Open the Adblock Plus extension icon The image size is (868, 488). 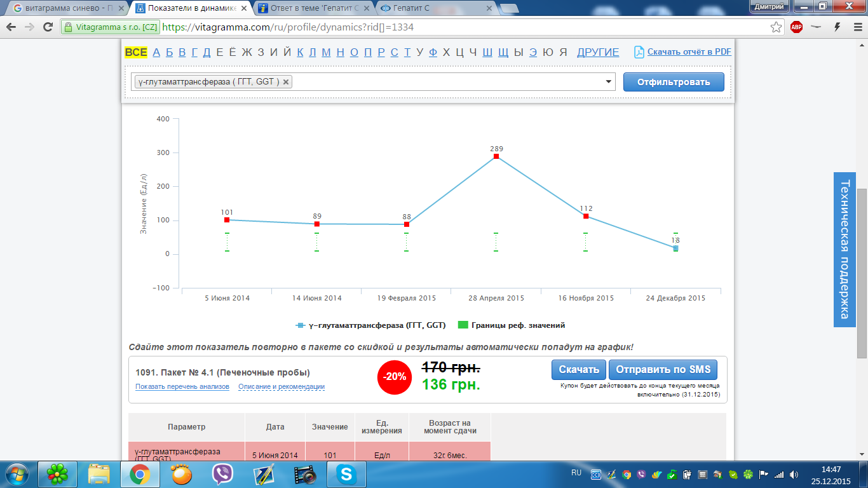click(796, 27)
